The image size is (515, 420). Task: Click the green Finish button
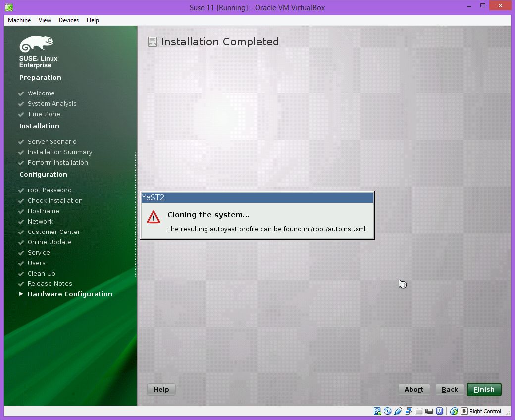pos(484,389)
